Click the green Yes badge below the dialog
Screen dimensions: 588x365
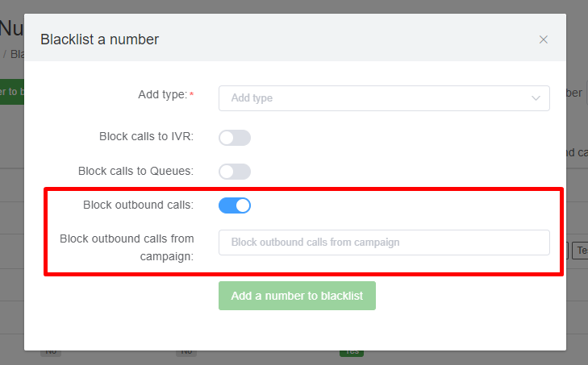click(351, 352)
